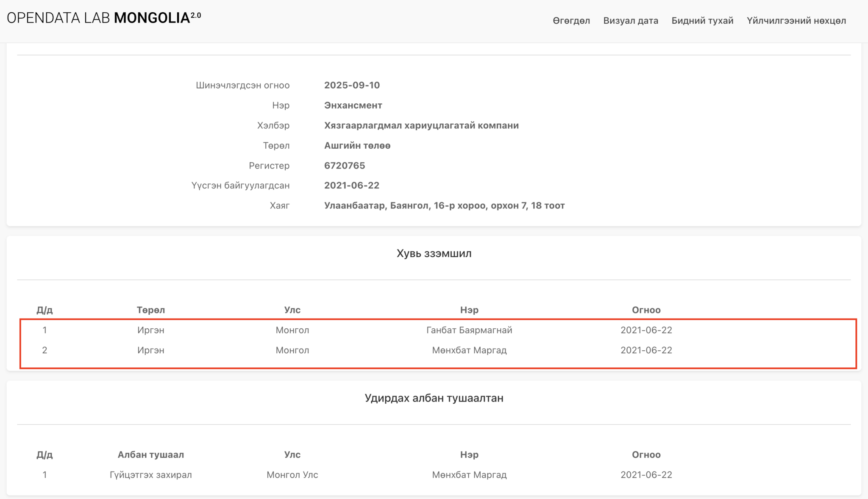The image size is (868, 499).
Task: Click the Хувь эзэмшил section heading
Action: click(x=434, y=253)
